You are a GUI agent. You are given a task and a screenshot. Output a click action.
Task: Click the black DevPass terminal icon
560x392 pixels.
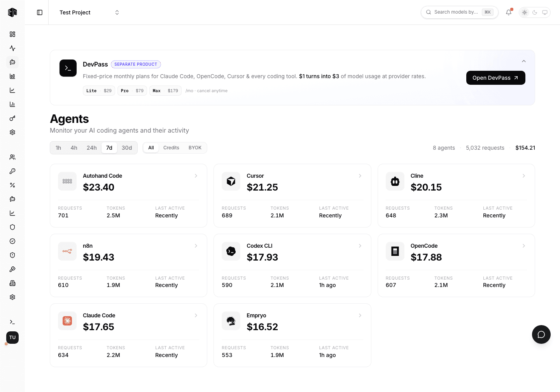(68, 68)
